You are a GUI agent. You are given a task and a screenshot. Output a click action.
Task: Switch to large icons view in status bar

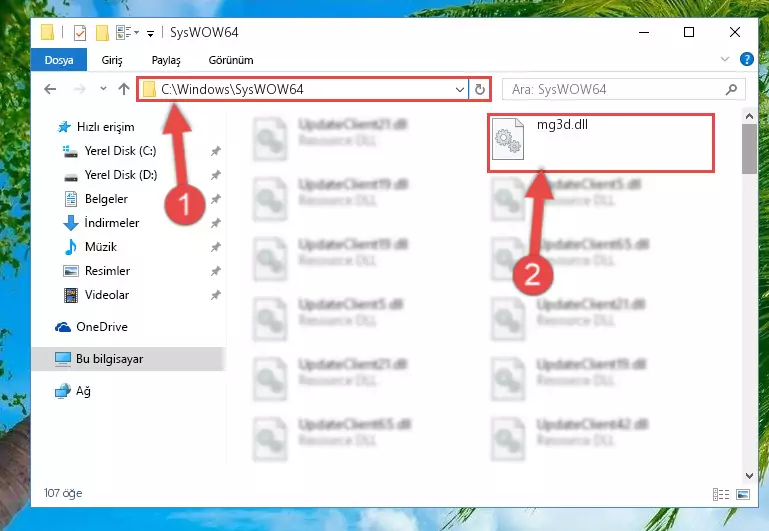743,494
